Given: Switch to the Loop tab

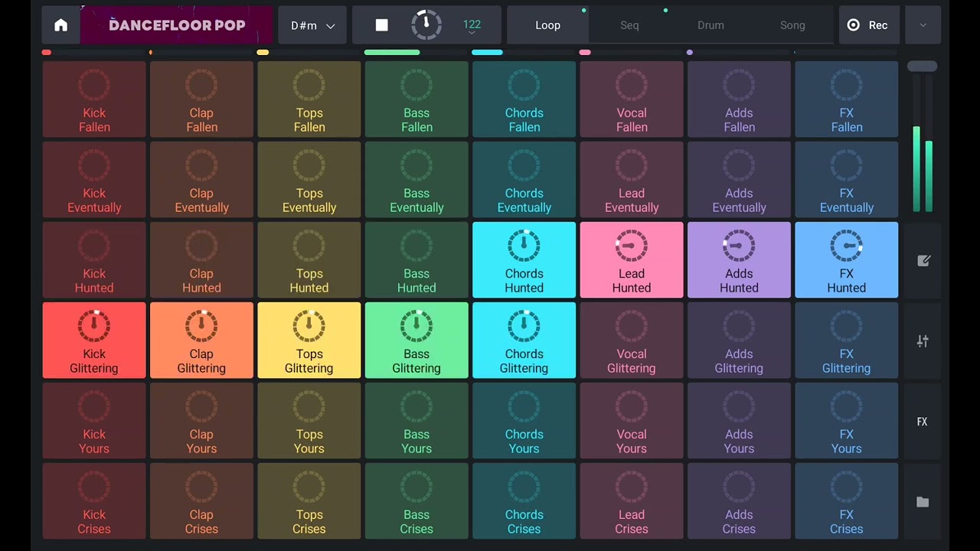Looking at the screenshot, I should pyautogui.click(x=548, y=25).
